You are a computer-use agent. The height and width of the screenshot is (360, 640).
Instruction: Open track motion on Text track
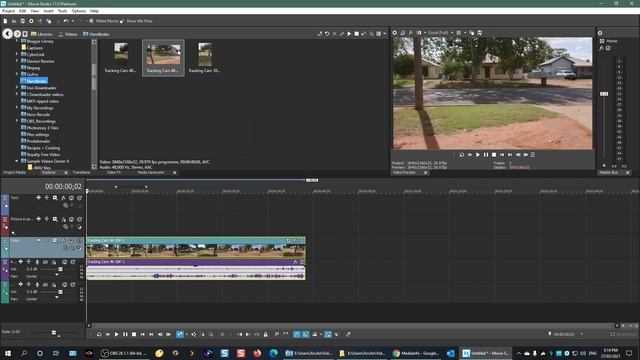pyautogui.click(x=55, y=198)
